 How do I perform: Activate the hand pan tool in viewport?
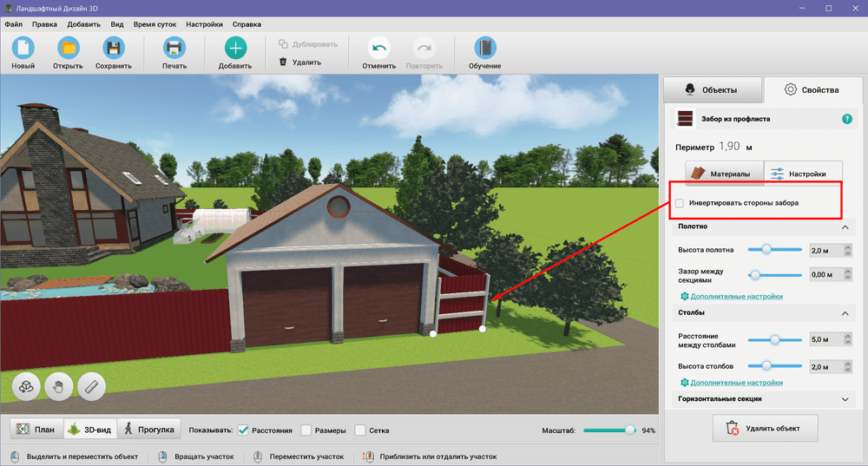click(59, 386)
